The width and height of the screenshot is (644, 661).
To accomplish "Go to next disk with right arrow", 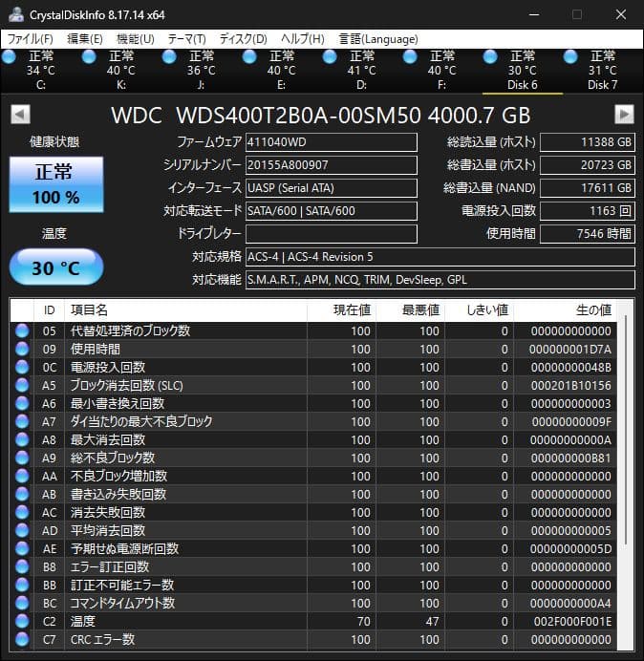I will pos(624,115).
